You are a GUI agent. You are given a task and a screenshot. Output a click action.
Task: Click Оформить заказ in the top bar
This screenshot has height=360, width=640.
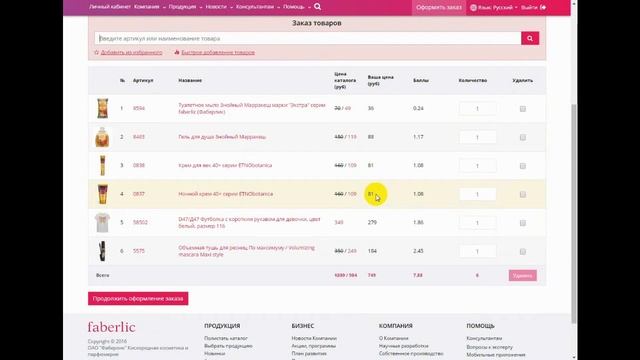point(439,7)
